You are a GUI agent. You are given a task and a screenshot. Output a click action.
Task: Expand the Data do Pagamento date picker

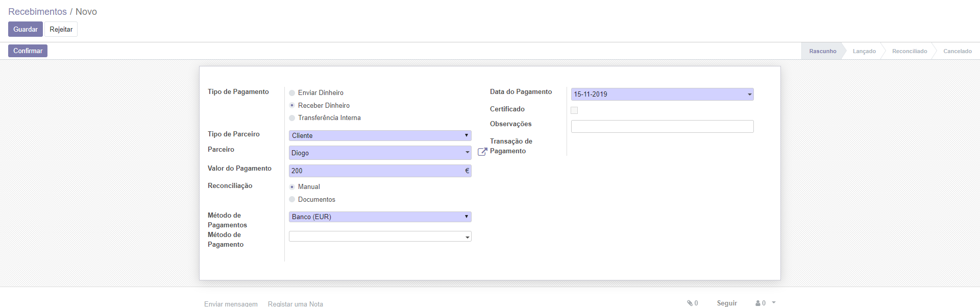click(749, 95)
